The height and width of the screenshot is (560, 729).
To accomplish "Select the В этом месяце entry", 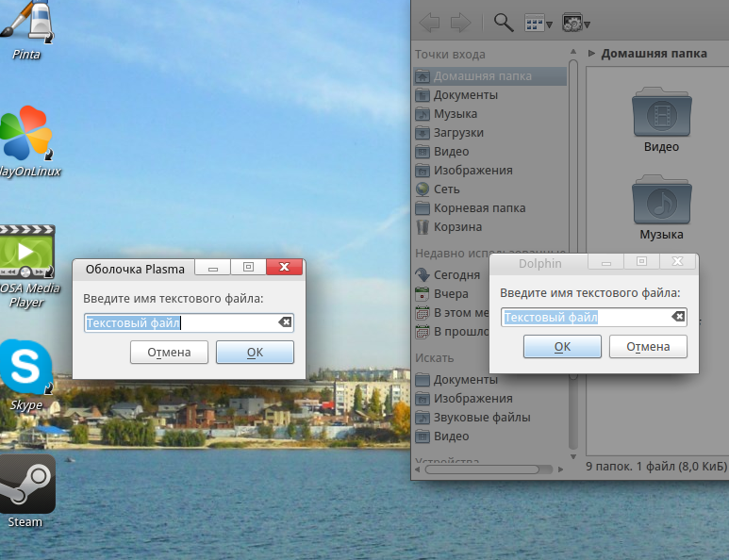I will tap(452, 313).
